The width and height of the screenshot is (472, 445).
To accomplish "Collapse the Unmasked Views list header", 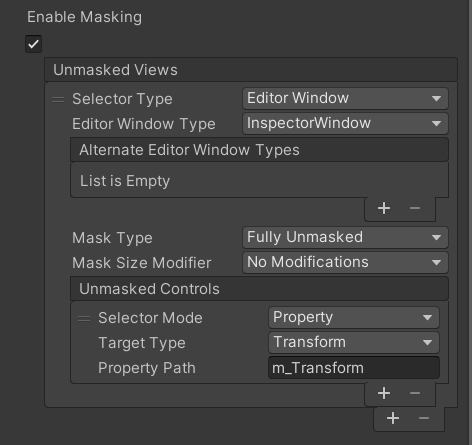I will 251,70.
